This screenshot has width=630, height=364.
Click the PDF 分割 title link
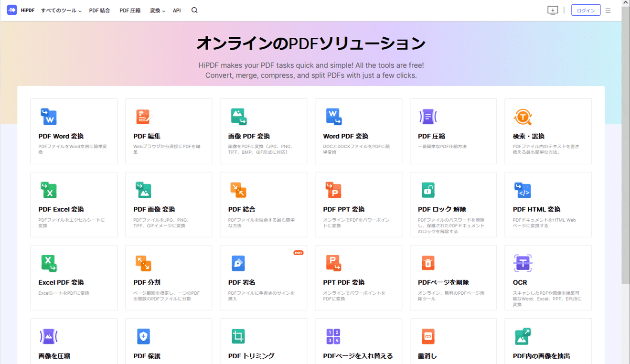point(147,282)
